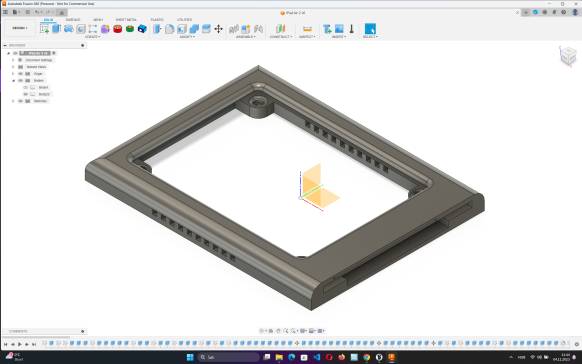The height and width of the screenshot is (364, 582).
Task: Hide the second body under Bodies
Action: [26, 94]
